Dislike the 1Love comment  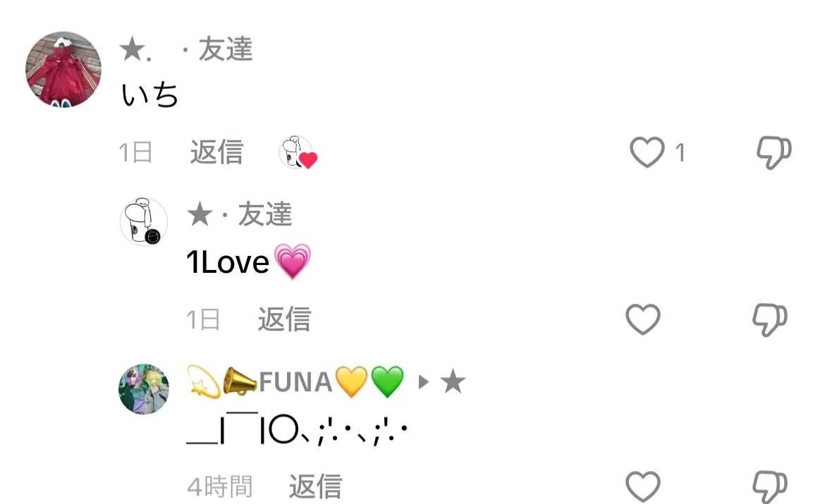770,319
